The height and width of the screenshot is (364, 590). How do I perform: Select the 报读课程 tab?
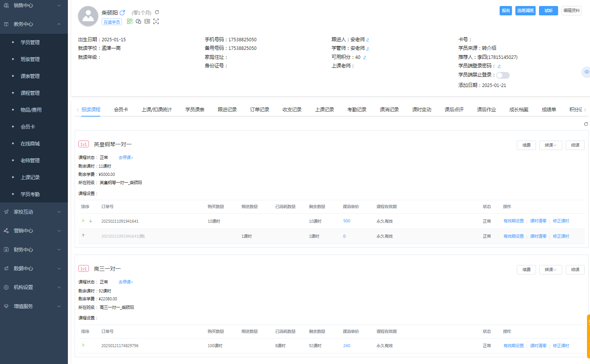point(91,109)
